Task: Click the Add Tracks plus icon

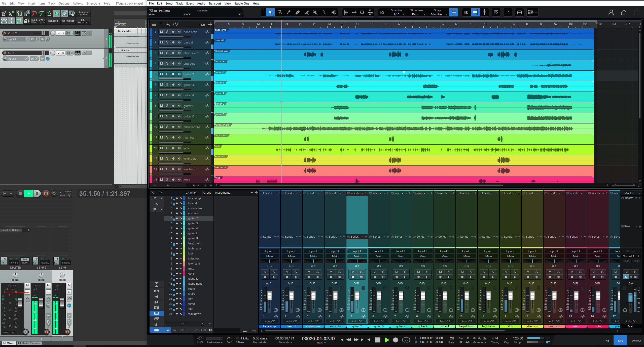Action: tap(210, 24)
